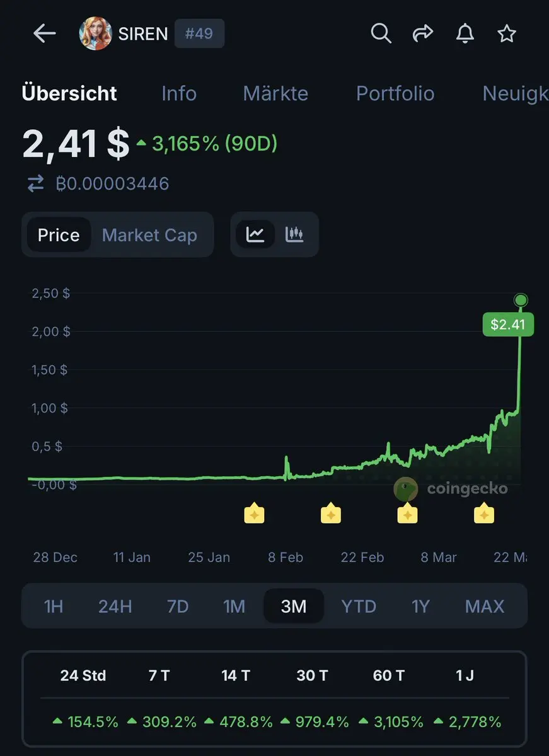Switch to the candlestick chart icon
Image resolution: width=549 pixels, height=756 pixels.
pos(294,234)
